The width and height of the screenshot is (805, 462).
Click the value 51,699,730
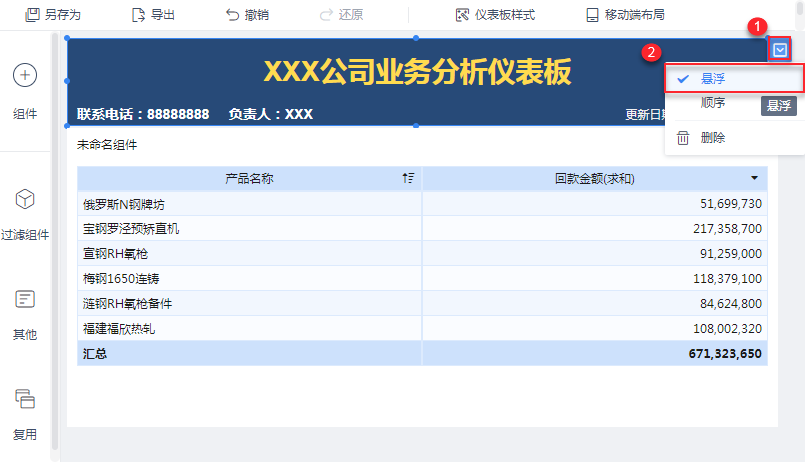[731, 204]
